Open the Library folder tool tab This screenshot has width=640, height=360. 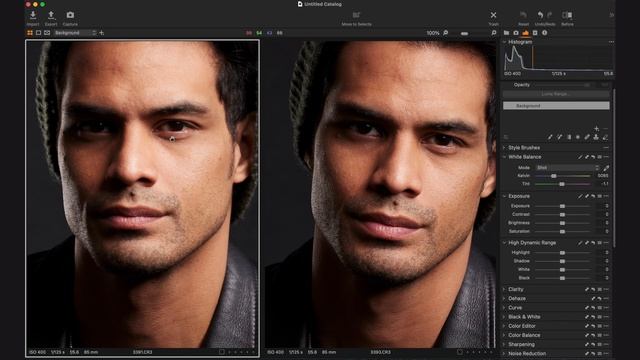[x=507, y=33]
